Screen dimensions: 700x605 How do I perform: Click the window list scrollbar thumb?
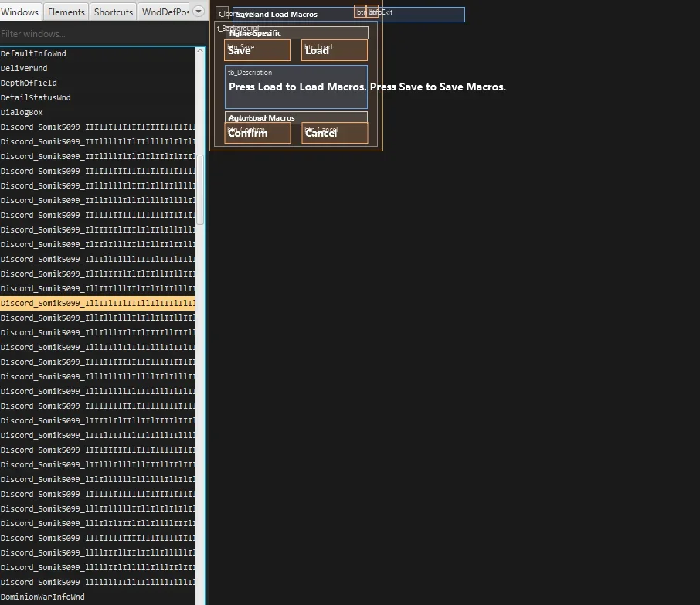200,189
